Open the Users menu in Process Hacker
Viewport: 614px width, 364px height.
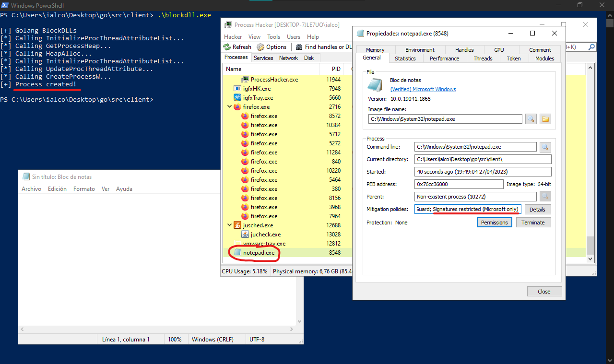tap(294, 37)
